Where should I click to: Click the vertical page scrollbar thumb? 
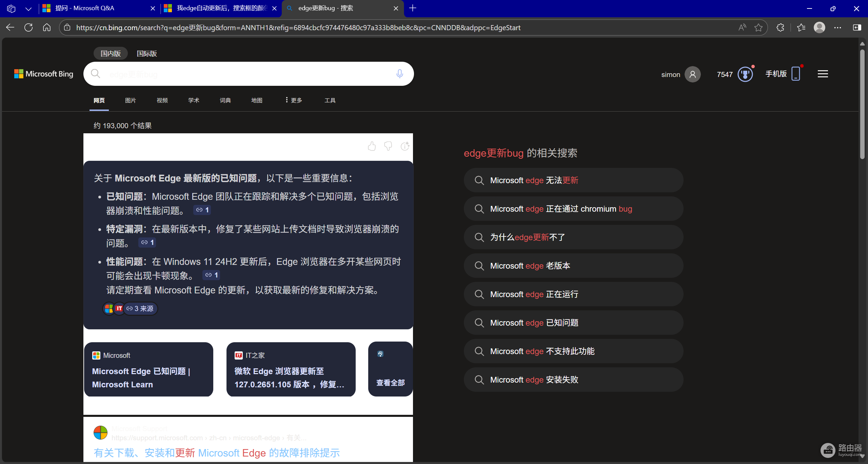pyautogui.click(x=862, y=104)
